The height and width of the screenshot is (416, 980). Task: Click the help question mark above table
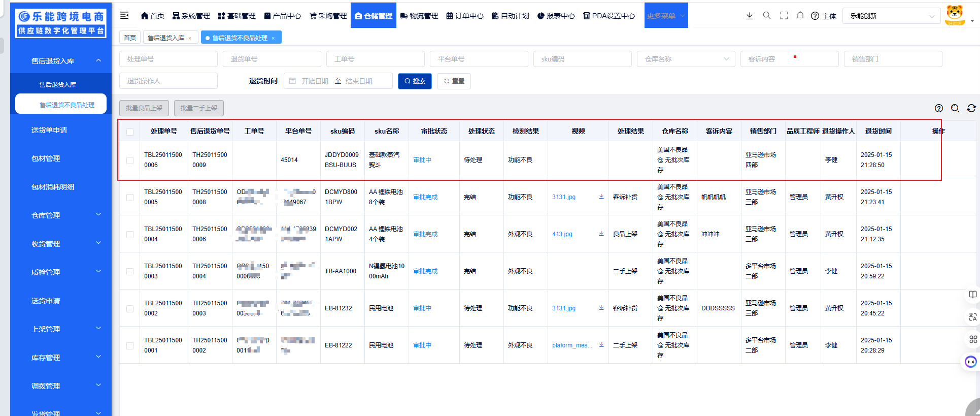point(938,108)
